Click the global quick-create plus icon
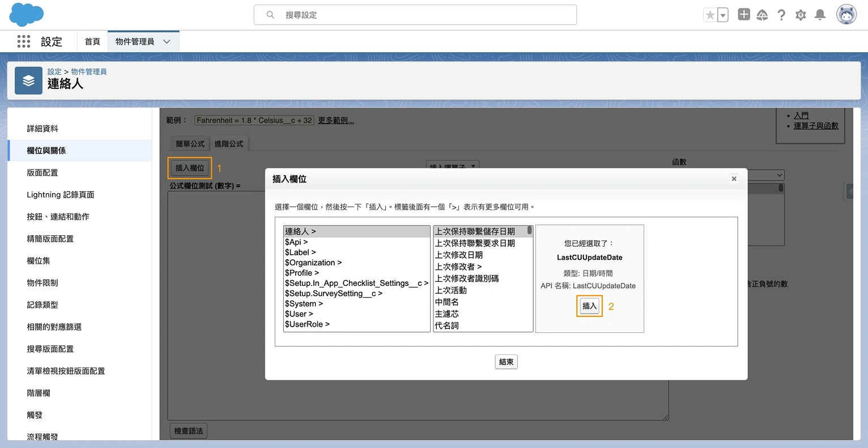Screen dimensions: 868x448 tap(743, 14)
